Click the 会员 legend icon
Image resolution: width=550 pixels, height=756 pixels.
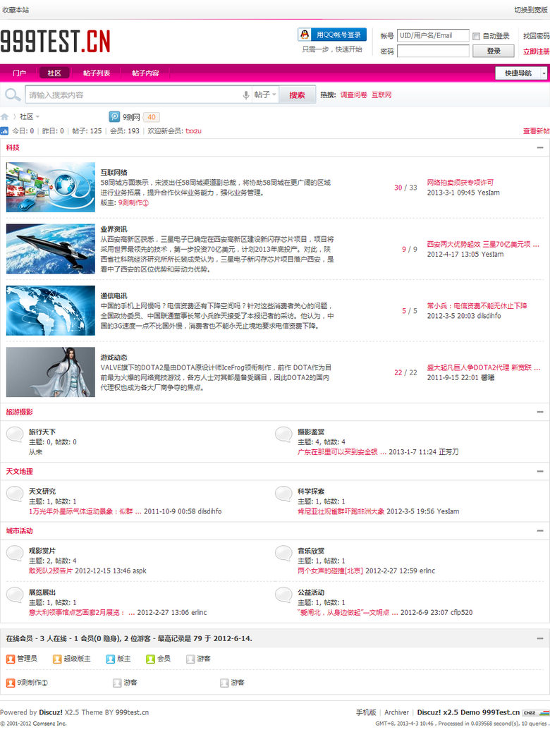(x=150, y=659)
